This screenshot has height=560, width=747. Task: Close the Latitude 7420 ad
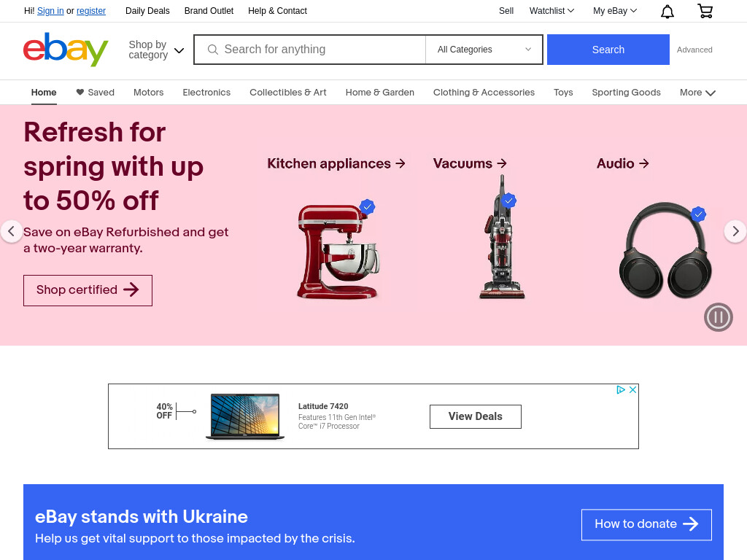pyautogui.click(x=632, y=389)
